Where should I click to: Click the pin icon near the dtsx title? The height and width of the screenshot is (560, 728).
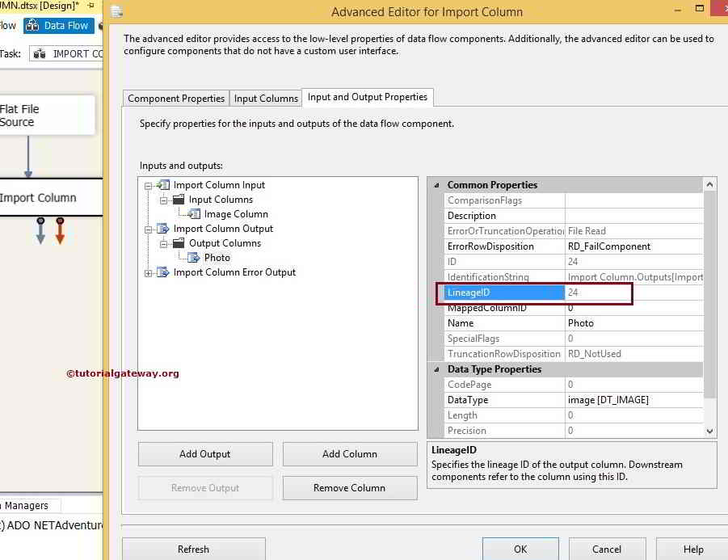pos(90,6)
